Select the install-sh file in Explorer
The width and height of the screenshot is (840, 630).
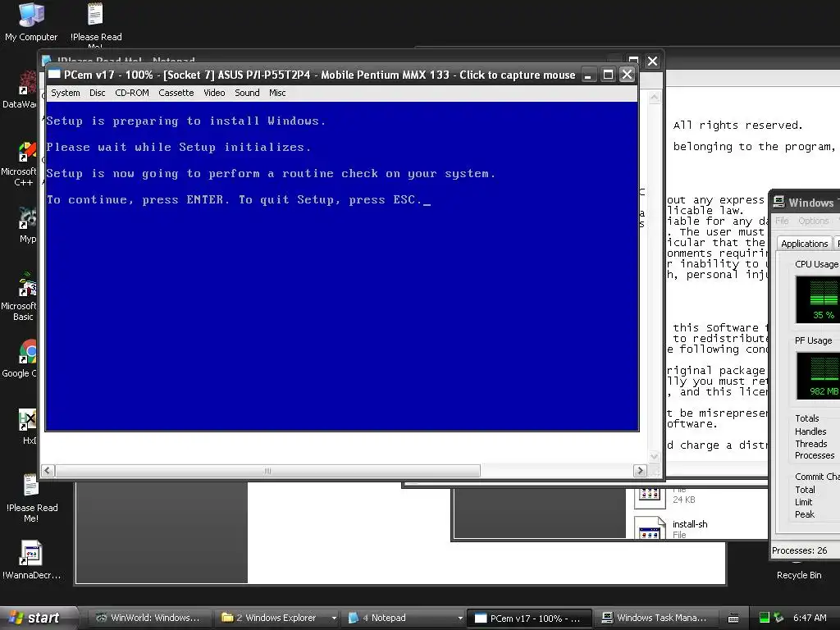[x=690, y=524]
